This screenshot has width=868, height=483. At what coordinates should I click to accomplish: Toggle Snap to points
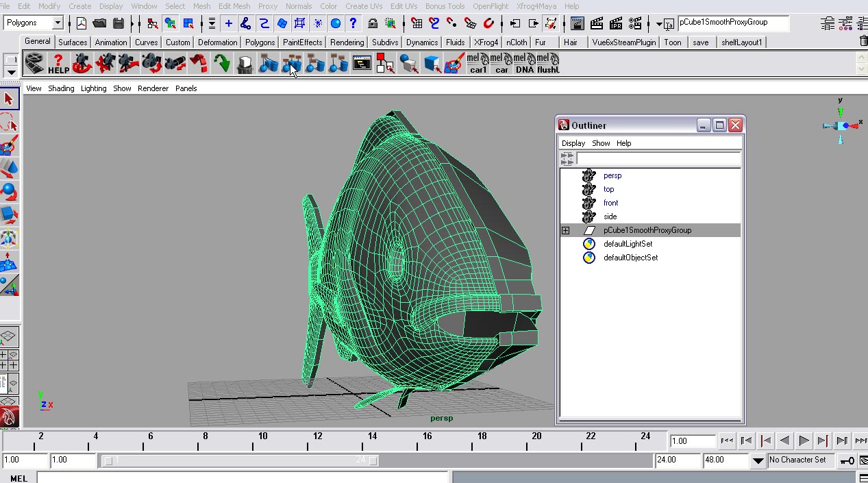coord(452,23)
